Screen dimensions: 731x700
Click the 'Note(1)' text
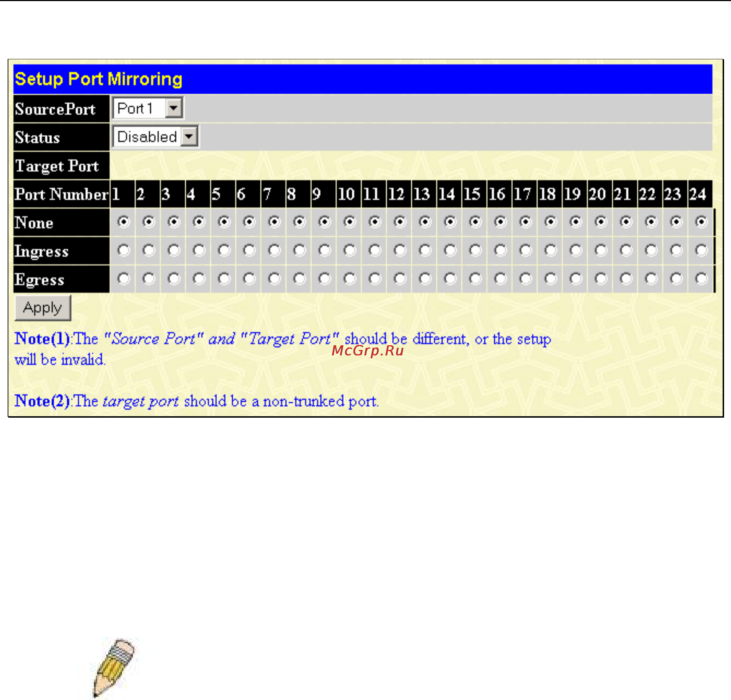point(42,339)
